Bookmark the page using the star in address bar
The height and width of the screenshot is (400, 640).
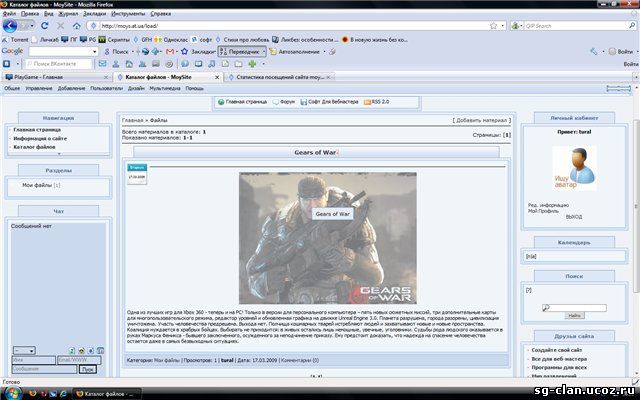pyautogui.click(x=493, y=26)
